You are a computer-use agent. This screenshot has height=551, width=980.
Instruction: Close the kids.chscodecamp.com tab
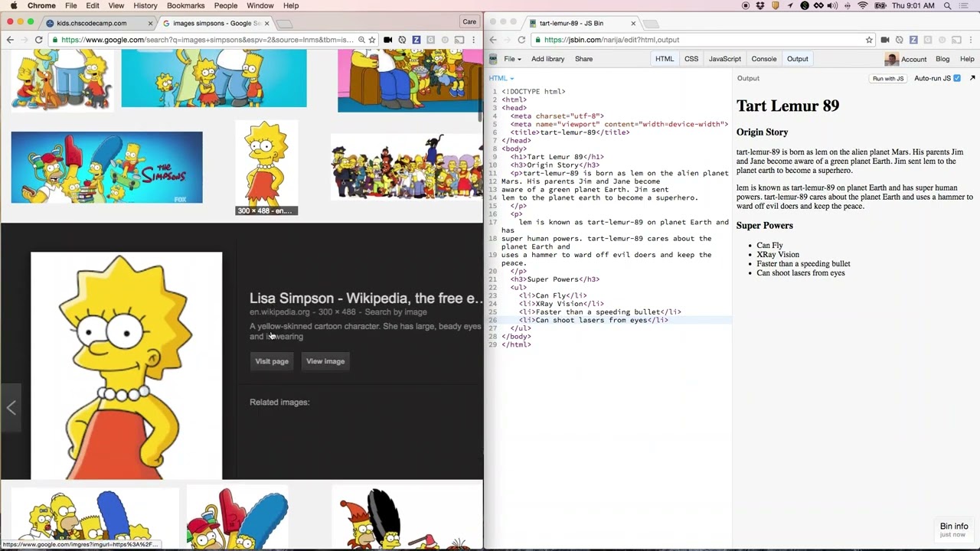tap(150, 23)
